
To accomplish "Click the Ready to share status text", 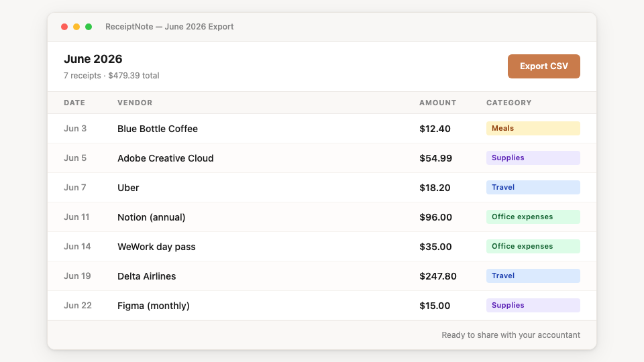I will (x=511, y=335).
